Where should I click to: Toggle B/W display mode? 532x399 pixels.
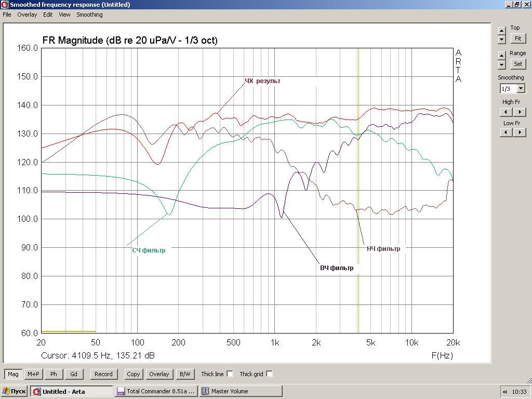(185, 374)
